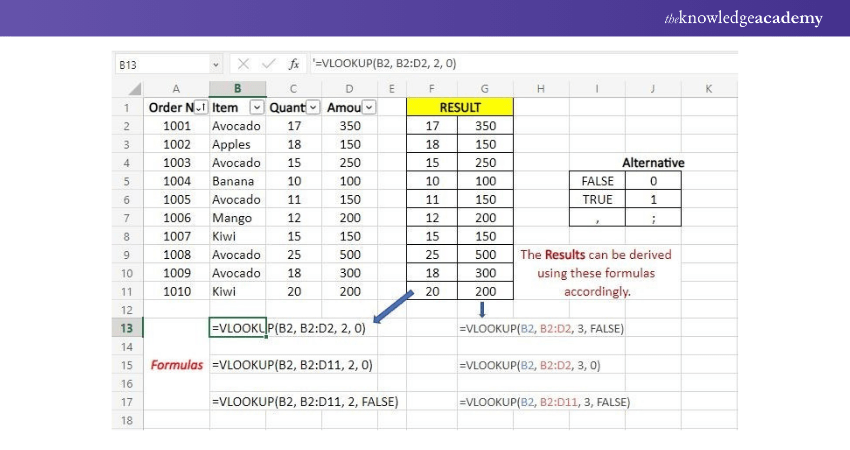Expand the Quantity column filter dropdown

coord(313,107)
